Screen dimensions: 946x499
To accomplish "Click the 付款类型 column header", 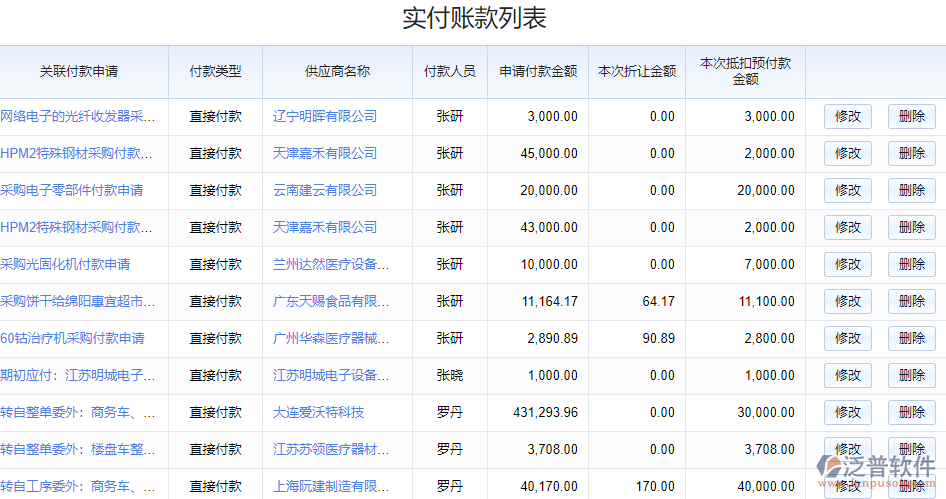I will coord(215,72).
